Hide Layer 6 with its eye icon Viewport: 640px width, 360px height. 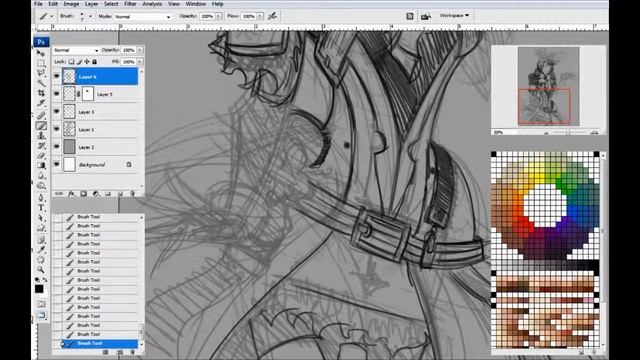pyautogui.click(x=57, y=76)
